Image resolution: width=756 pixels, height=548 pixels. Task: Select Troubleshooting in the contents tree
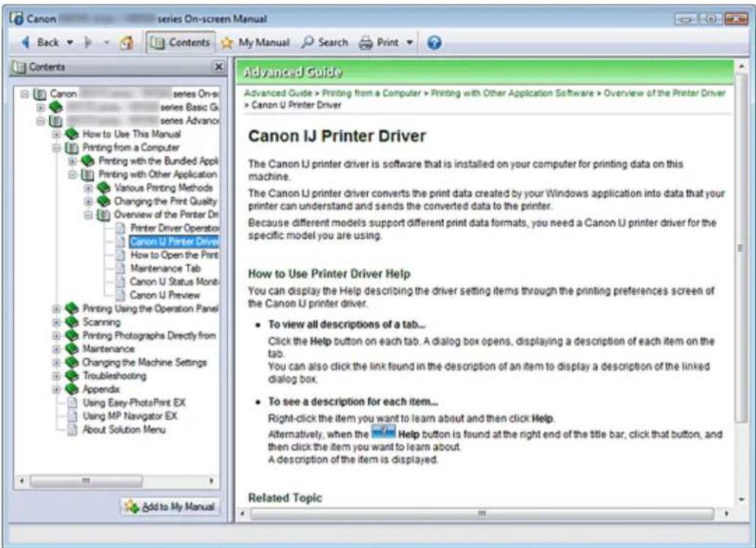click(x=114, y=376)
